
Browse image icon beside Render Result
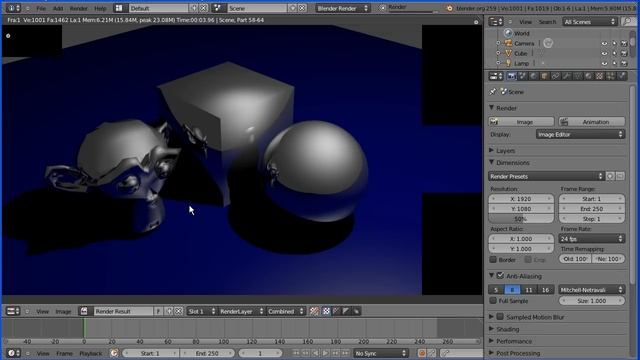(x=84, y=311)
